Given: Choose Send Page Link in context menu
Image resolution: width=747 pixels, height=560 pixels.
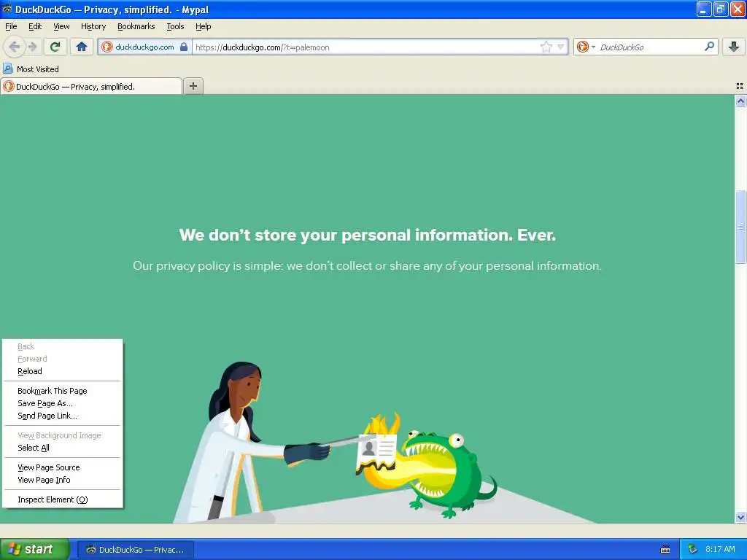Looking at the screenshot, I should coord(63,416).
